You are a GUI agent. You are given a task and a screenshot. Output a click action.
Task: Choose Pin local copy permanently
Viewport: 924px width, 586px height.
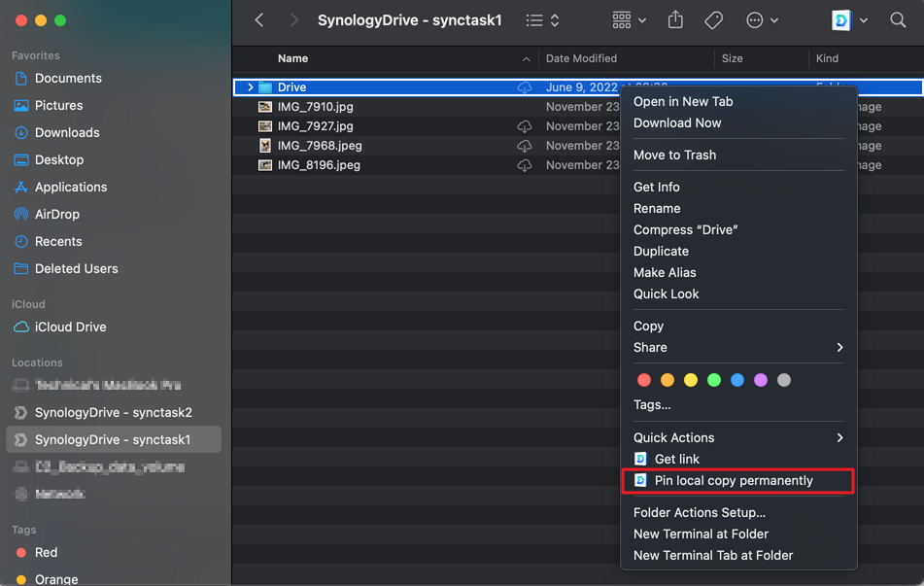[734, 480]
